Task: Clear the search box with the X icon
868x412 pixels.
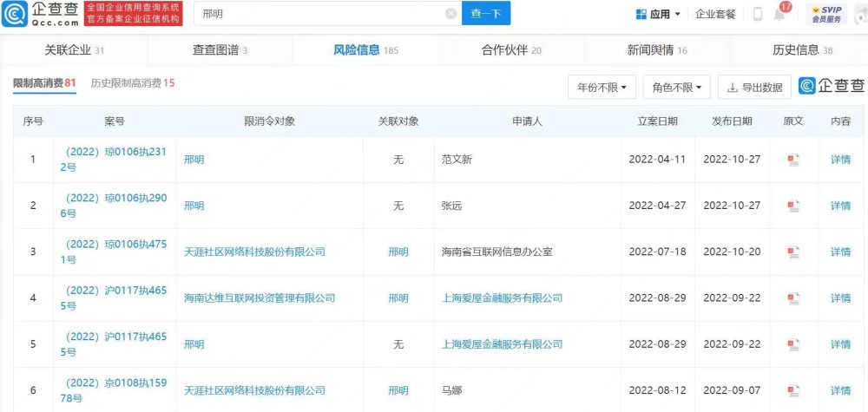Action: click(x=450, y=14)
